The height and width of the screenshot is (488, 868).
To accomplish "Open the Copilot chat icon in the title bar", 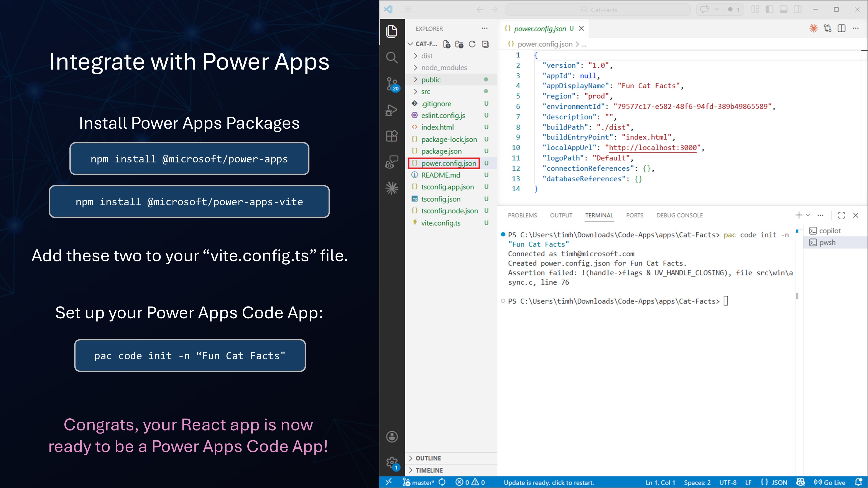I will 704,9.
